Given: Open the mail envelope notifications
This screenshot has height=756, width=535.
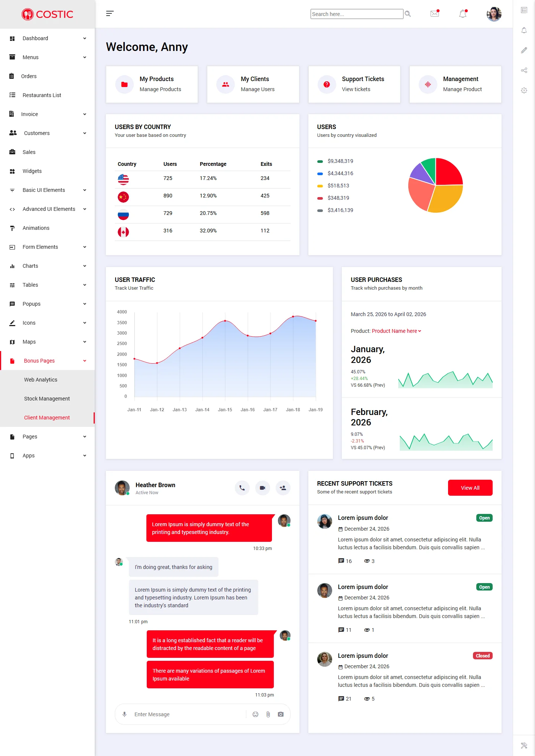Looking at the screenshot, I should (x=434, y=14).
